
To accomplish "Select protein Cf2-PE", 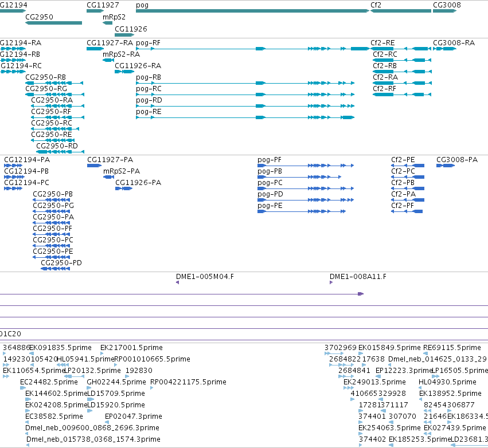I will (x=408, y=166).
